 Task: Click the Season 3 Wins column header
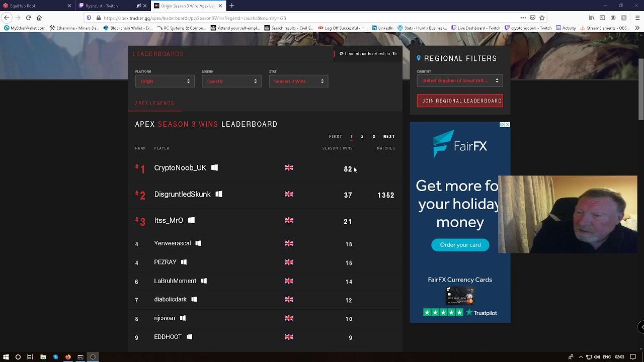click(338, 148)
